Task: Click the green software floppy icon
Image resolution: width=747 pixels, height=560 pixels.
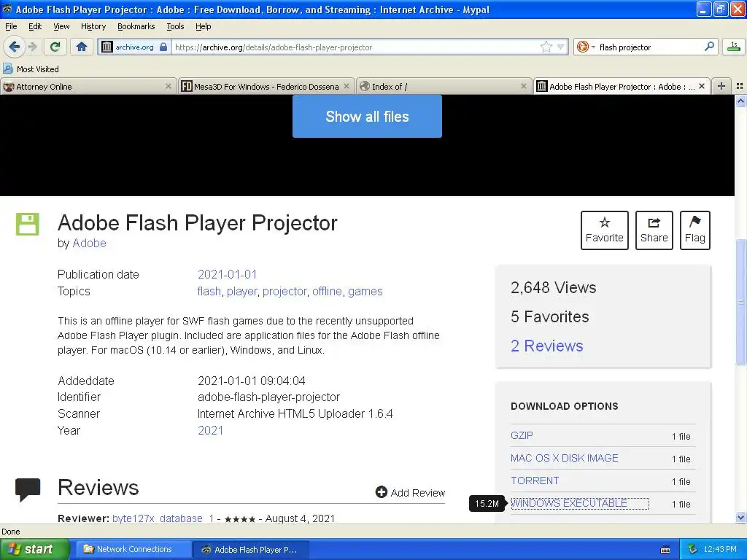Action: click(x=27, y=224)
